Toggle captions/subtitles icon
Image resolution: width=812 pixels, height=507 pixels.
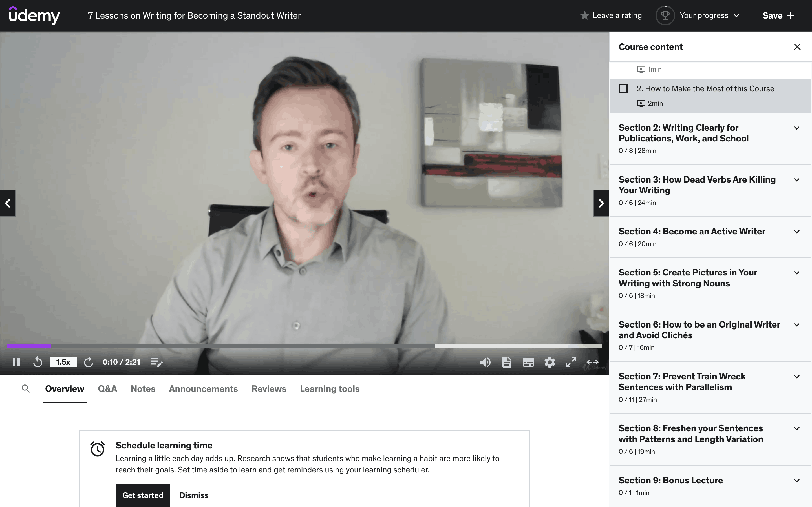(x=528, y=362)
